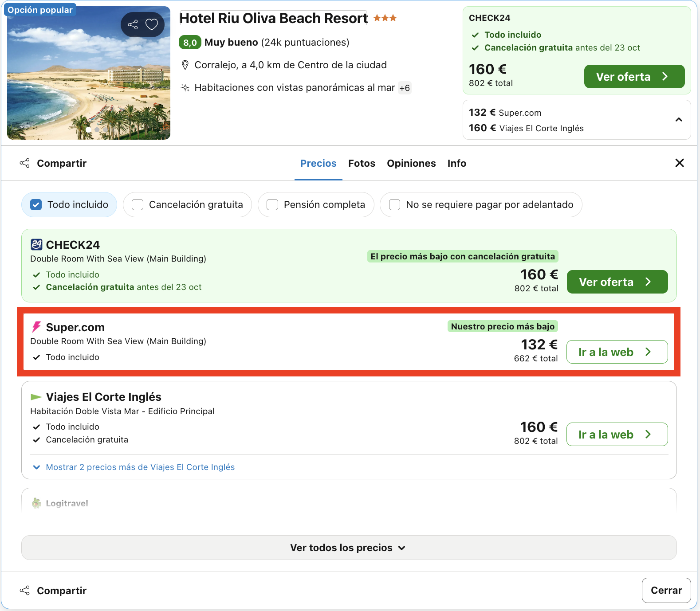Select the Info tab
The image size is (700, 611).
coord(456,163)
